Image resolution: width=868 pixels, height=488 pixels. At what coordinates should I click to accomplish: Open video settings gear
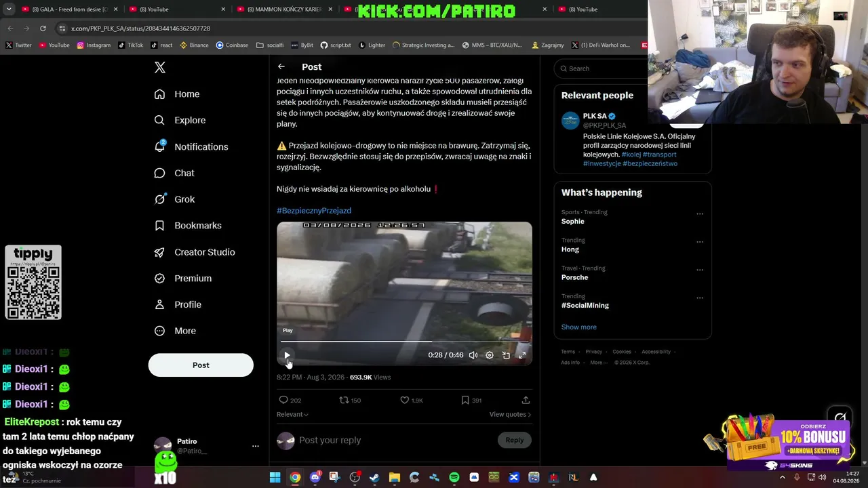point(490,355)
